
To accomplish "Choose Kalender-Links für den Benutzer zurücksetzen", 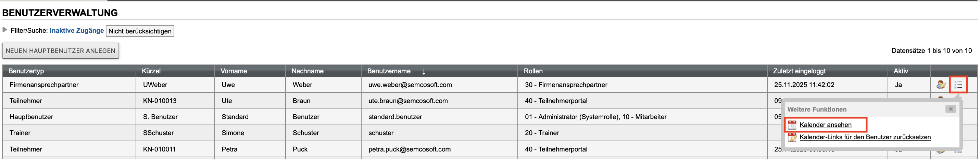I will click(865, 138).
